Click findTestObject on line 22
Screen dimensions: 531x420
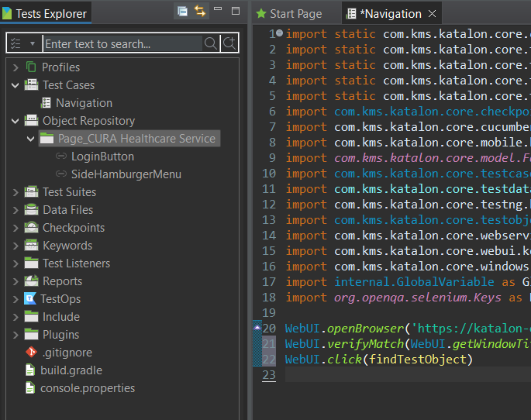(418, 360)
